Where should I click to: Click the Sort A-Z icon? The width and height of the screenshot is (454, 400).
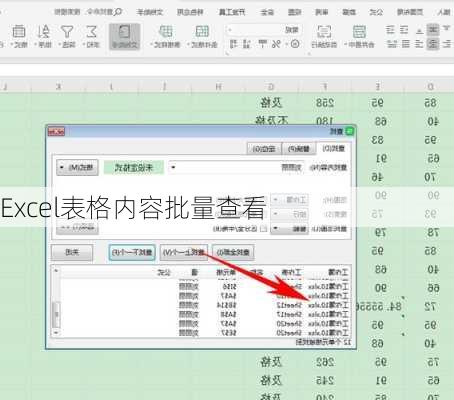[x=43, y=32]
